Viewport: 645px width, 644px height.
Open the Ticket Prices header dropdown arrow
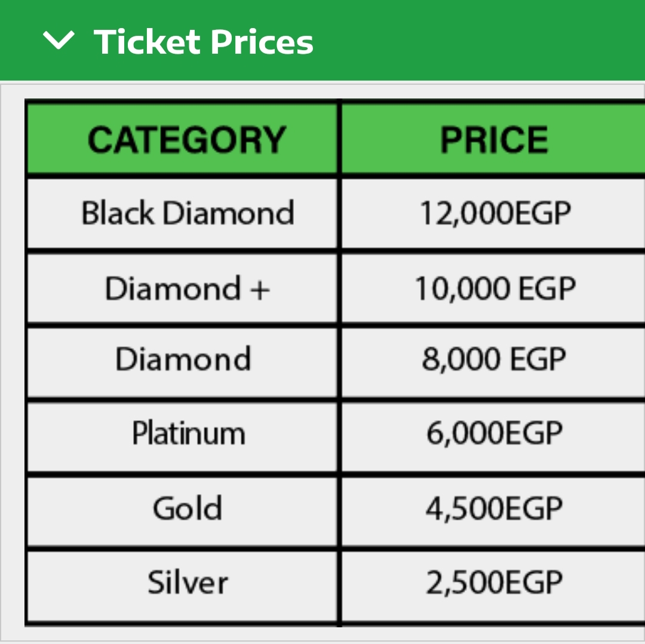point(59,42)
